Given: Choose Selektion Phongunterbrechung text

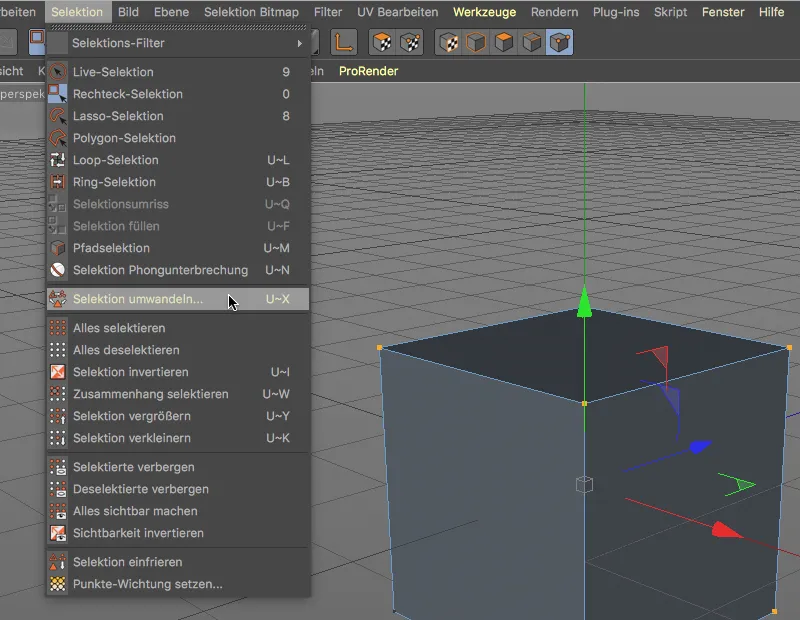Looking at the screenshot, I should pyautogui.click(x=160, y=270).
